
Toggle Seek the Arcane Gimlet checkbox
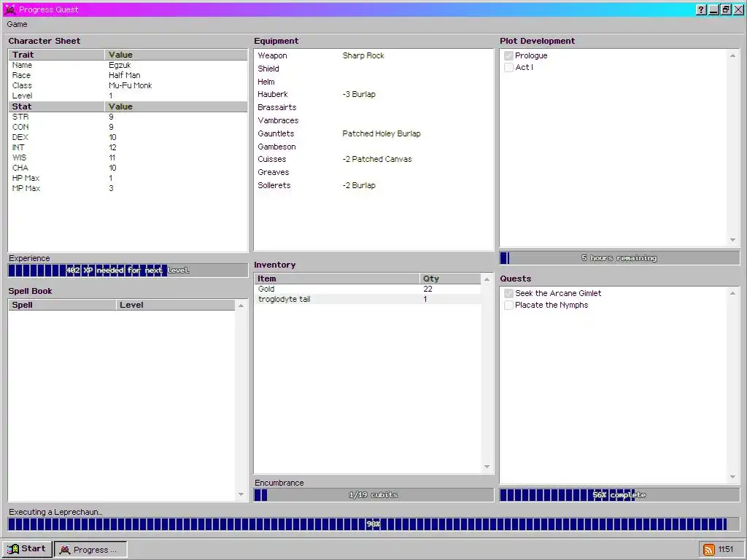point(508,293)
